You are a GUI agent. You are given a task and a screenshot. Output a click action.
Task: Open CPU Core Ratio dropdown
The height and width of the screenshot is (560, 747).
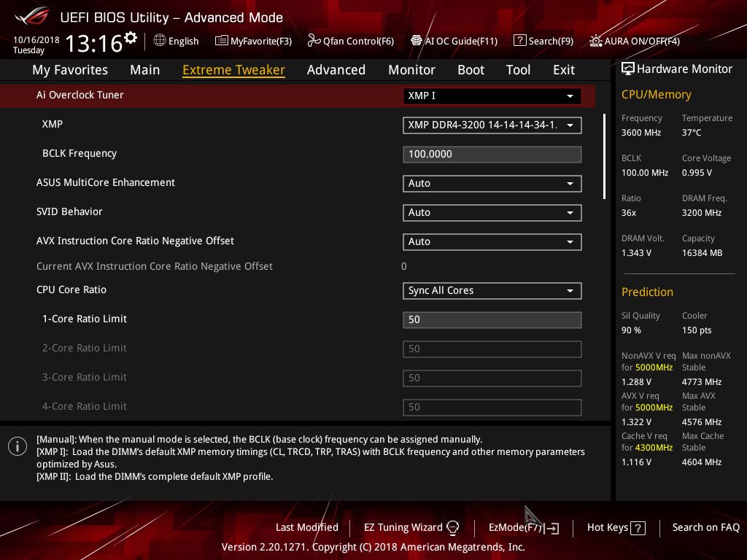(x=492, y=290)
